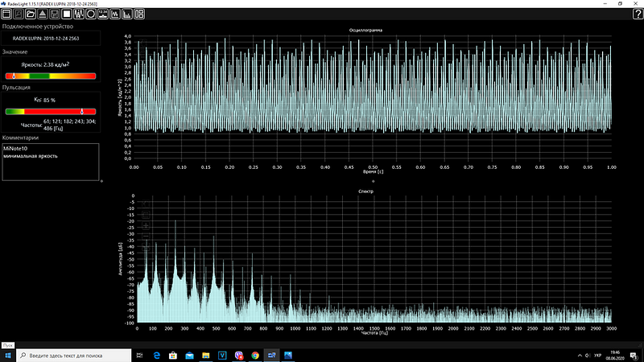Viewport: 644px width, 362px height.
Task: Open Google Chrome from the taskbar
Action: (254, 355)
